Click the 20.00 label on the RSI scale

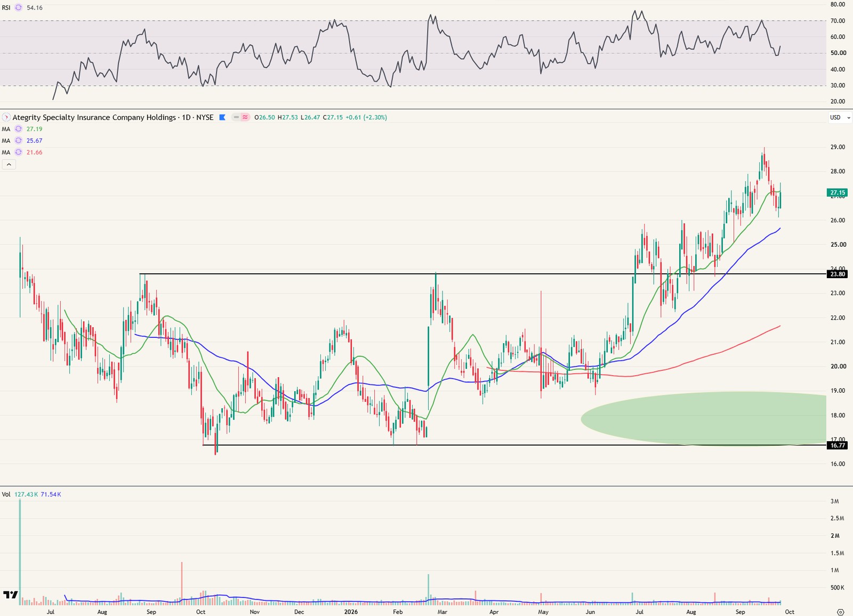point(838,101)
